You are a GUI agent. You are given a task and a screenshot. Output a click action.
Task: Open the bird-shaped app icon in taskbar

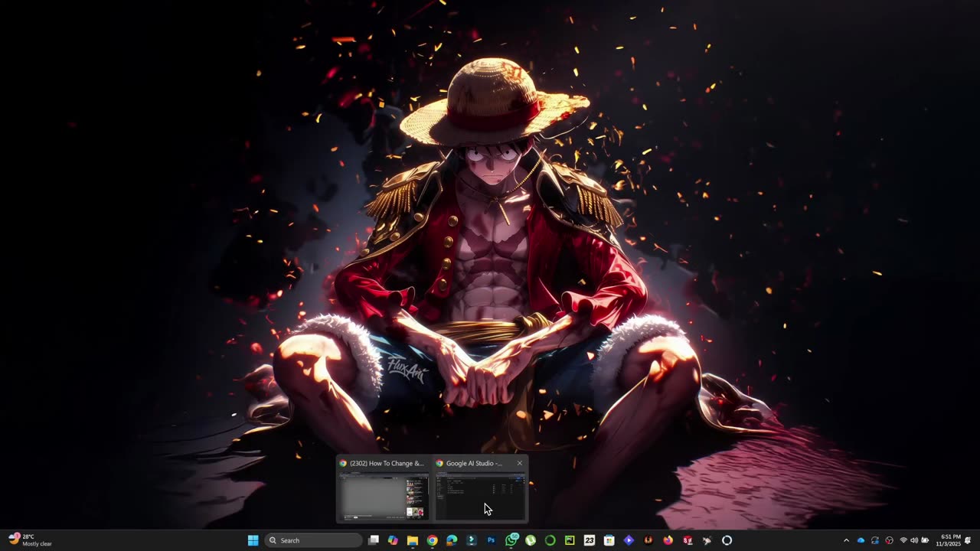tap(707, 540)
